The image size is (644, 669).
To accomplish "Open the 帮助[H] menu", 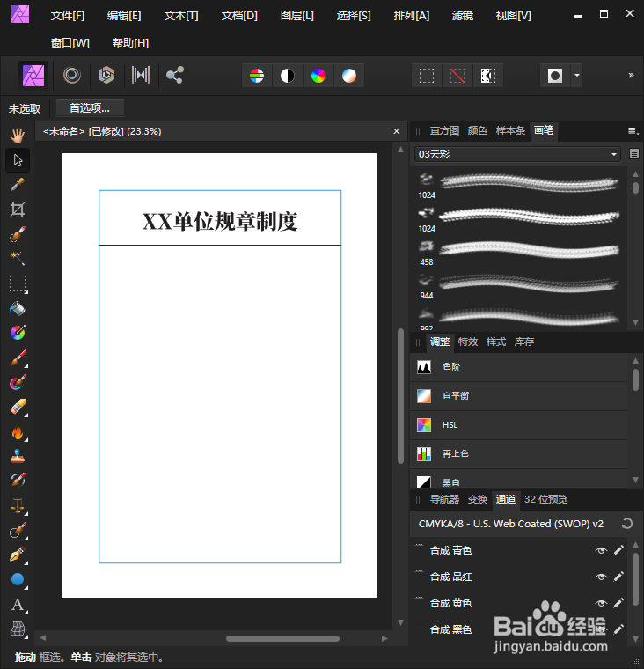I will (130, 42).
